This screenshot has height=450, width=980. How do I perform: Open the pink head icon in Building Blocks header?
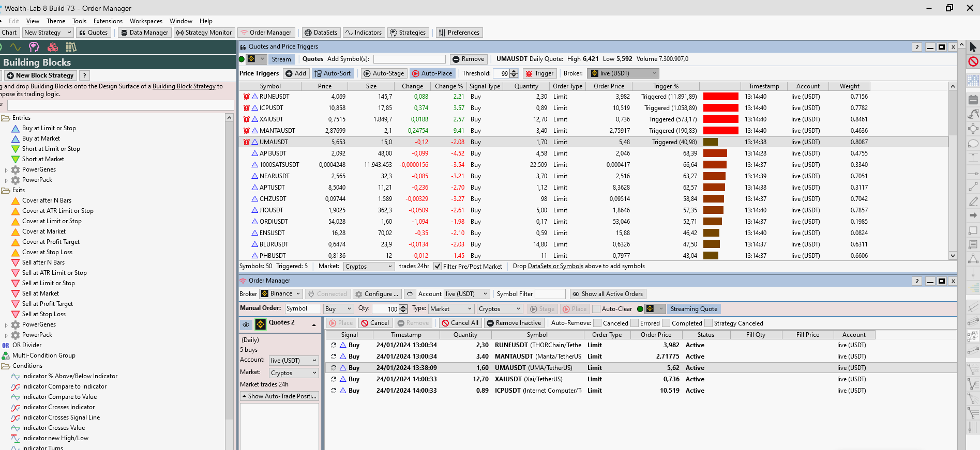[x=34, y=47]
